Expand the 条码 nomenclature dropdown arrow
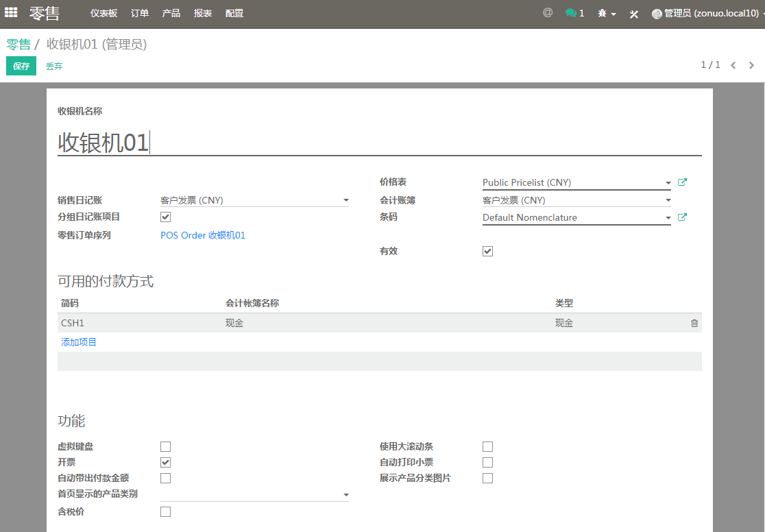The height and width of the screenshot is (532, 765). click(x=668, y=218)
